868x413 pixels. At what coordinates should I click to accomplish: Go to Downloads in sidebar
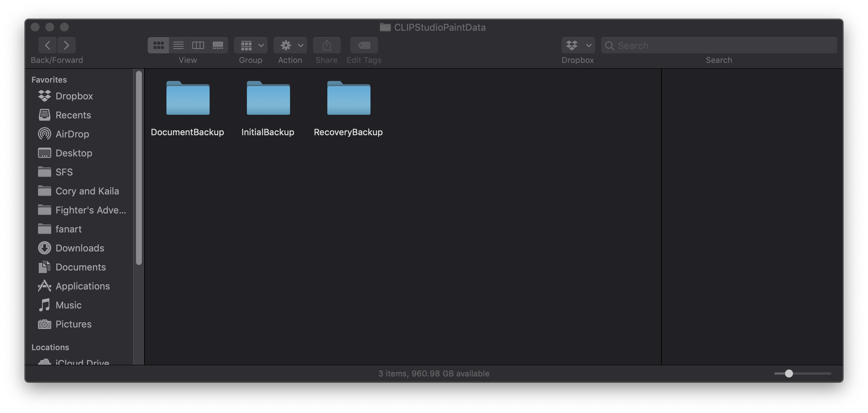tap(79, 248)
